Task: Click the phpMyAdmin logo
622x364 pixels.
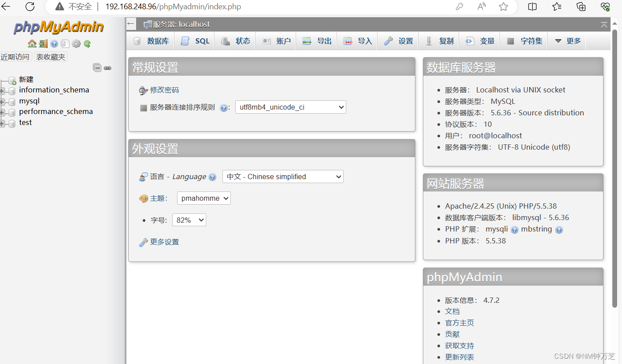Action: (x=59, y=27)
